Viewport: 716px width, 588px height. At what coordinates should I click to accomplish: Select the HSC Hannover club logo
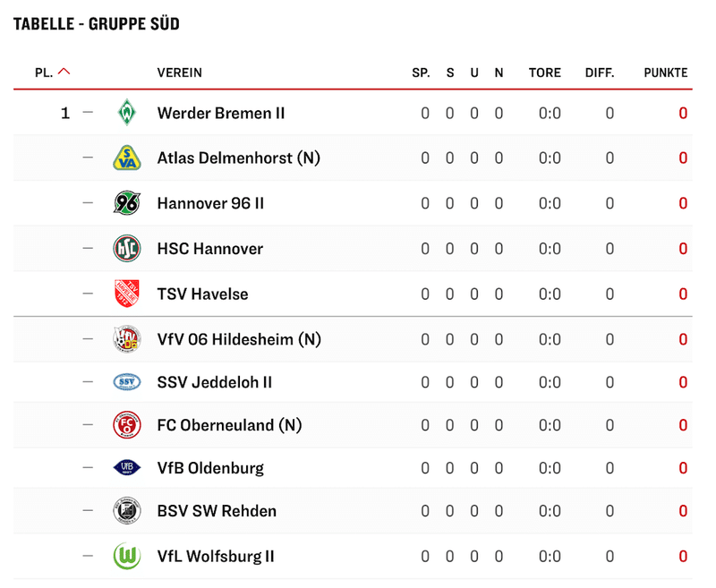tap(127, 248)
